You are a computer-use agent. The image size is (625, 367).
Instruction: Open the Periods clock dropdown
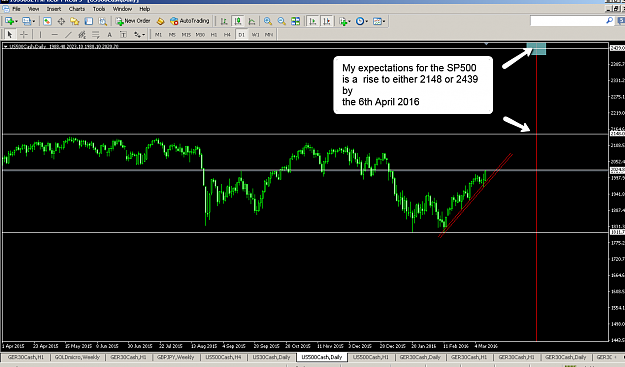pyautogui.click(x=362, y=21)
